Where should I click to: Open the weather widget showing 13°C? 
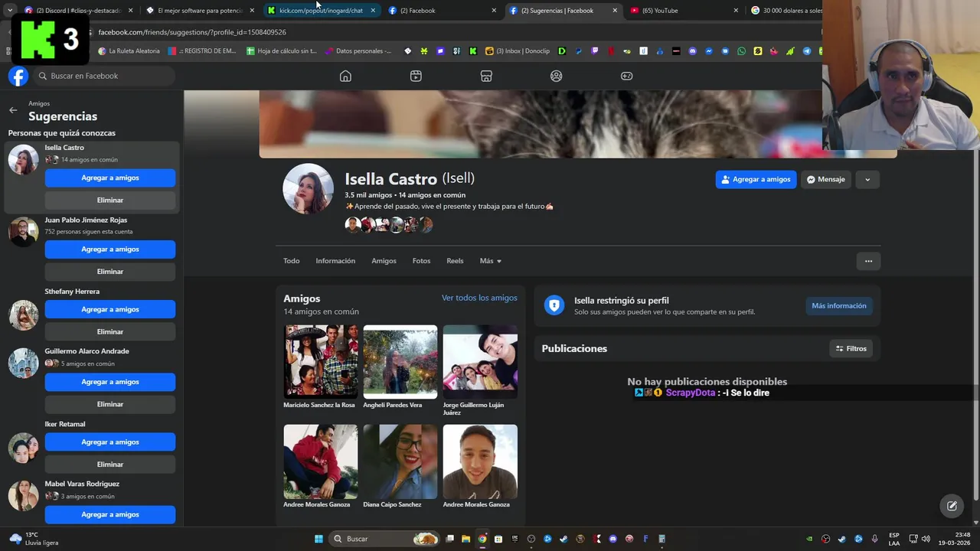(x=34, y=539)
